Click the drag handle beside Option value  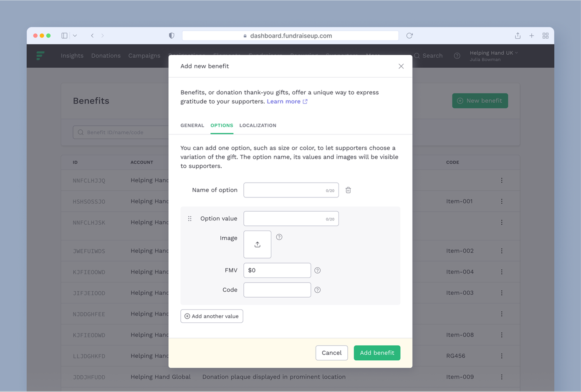[190, 218]
